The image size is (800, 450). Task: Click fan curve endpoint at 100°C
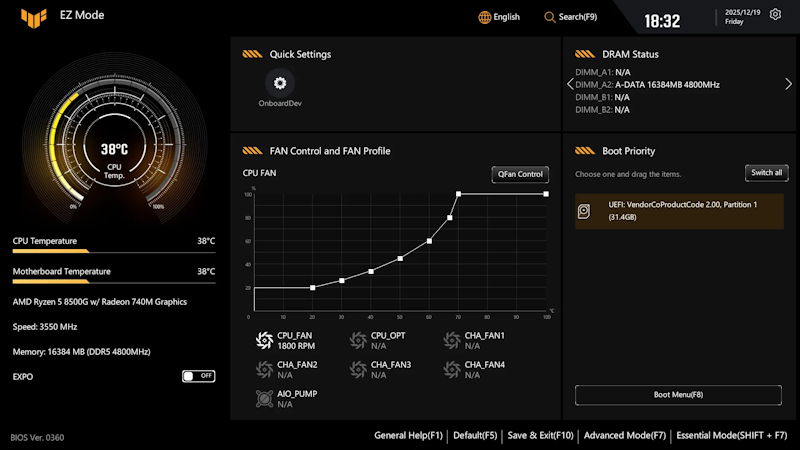pos(546,194)
